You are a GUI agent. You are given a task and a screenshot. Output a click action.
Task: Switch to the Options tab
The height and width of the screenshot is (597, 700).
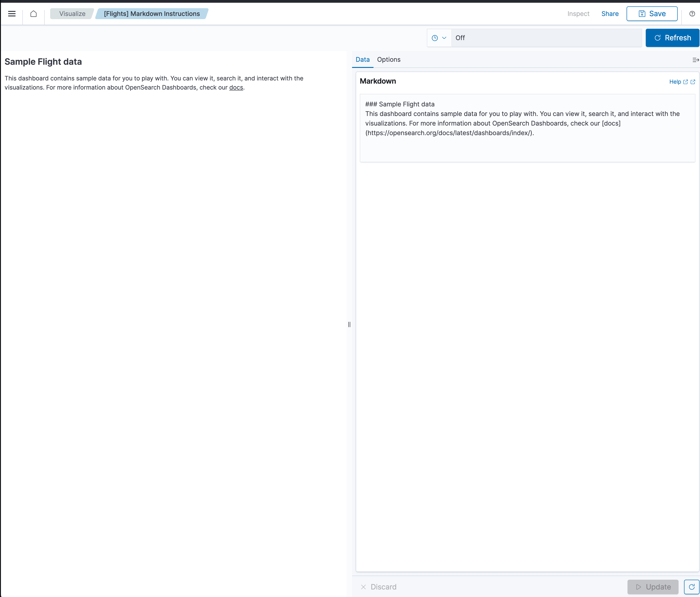pos(389,59)
